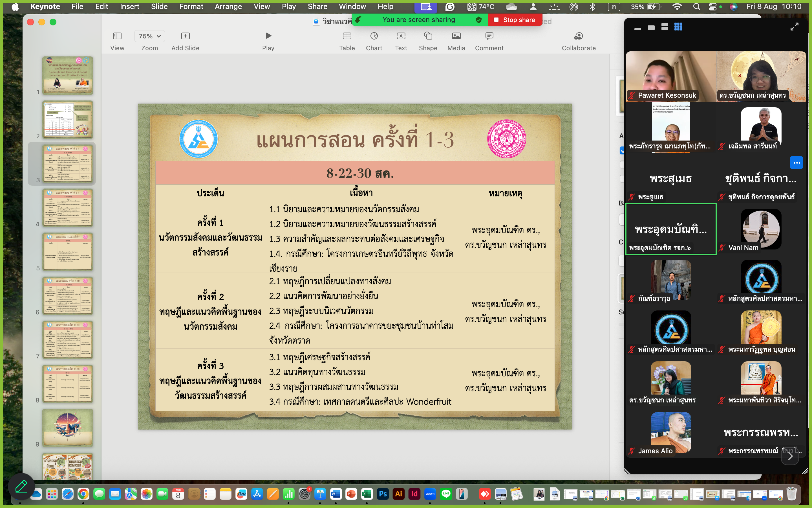812x508 pixels.
Task: Open the Play menu
Action: (x=288, y=6)
